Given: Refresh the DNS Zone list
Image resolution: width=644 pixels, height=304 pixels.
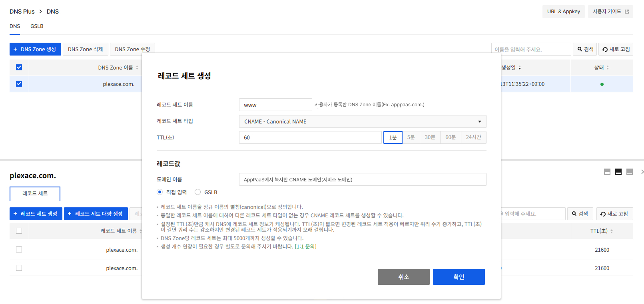Looking at the screenshot, I should click(616, 49).
